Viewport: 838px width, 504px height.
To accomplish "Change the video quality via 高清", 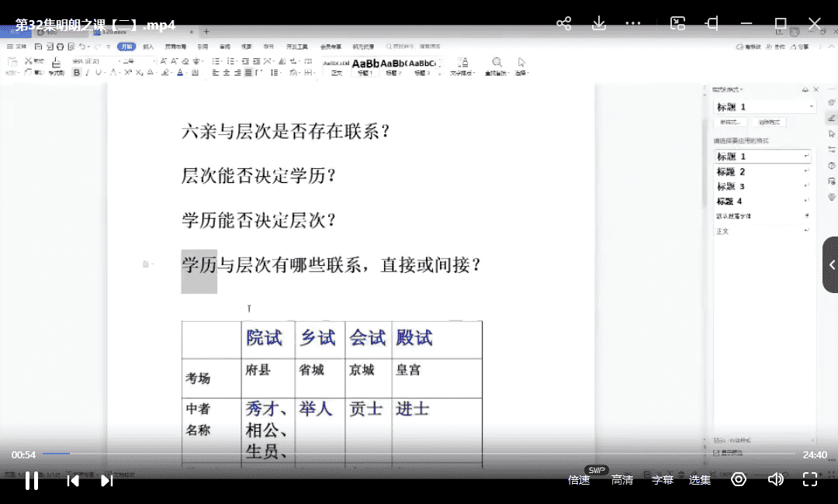I will (622, 480).
